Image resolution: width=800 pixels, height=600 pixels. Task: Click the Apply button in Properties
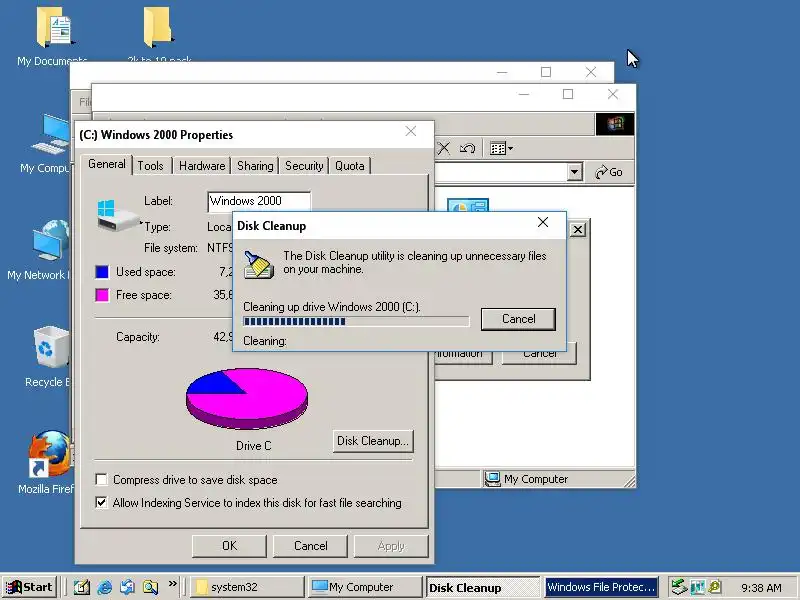[391, 546]
